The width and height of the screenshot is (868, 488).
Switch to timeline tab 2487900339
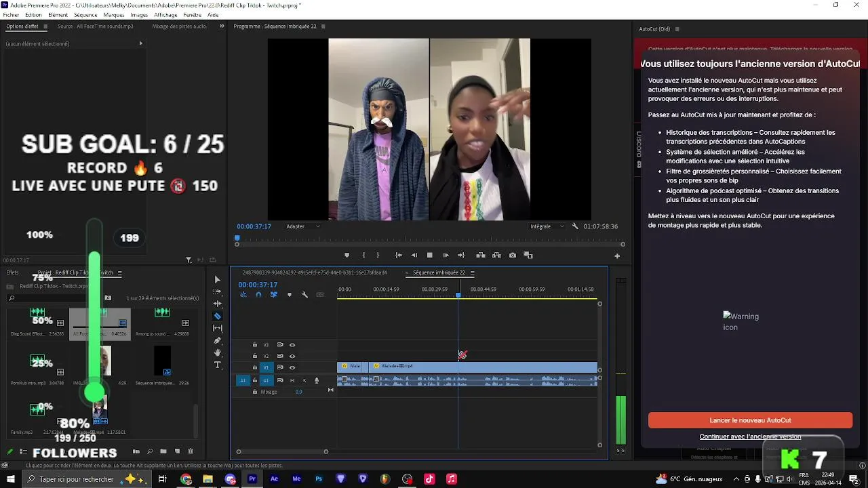tap(315, 272)
